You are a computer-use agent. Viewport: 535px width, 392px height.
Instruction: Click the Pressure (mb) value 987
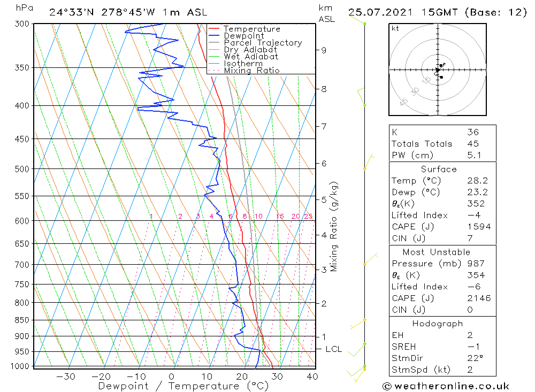[x=476, y=263]
